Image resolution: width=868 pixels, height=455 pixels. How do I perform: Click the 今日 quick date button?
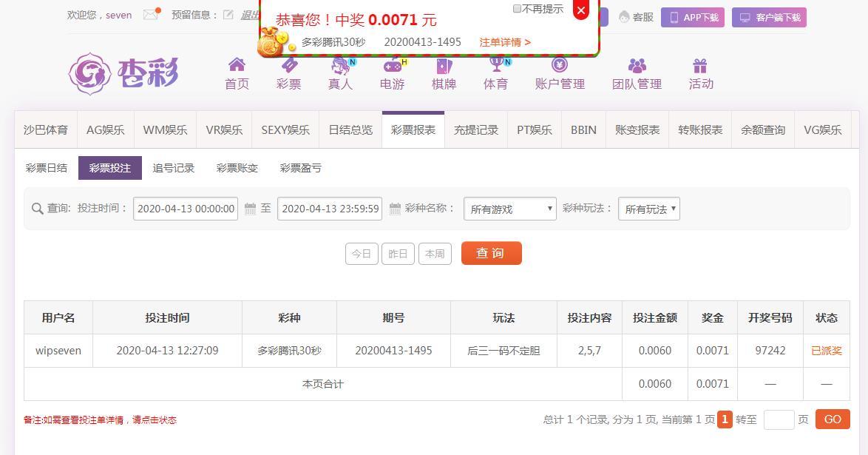pos(361,254)
